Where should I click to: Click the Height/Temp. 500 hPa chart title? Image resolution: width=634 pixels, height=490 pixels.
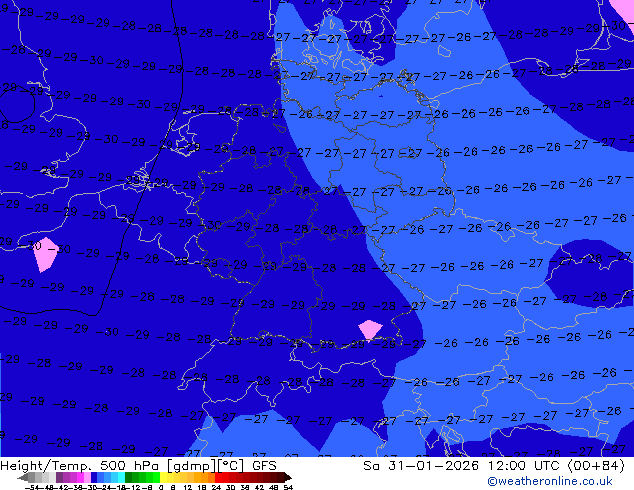coord(80,466)
